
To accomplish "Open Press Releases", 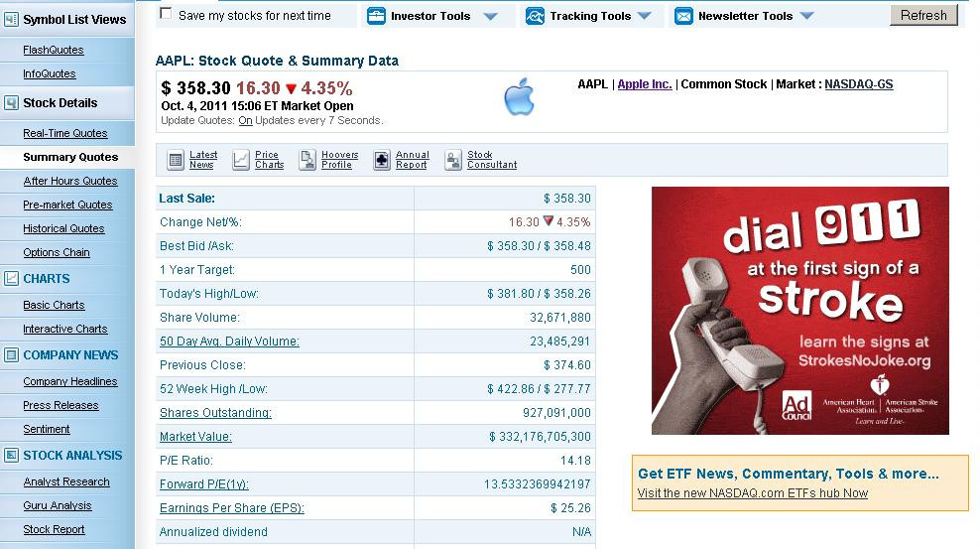I will click(x=61, y=405).
